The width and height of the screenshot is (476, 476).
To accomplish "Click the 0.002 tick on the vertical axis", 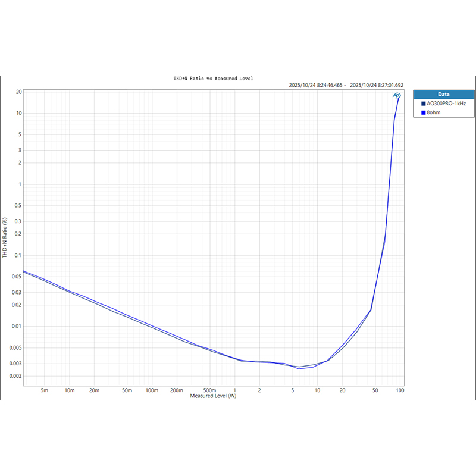I will click(15, 376).
